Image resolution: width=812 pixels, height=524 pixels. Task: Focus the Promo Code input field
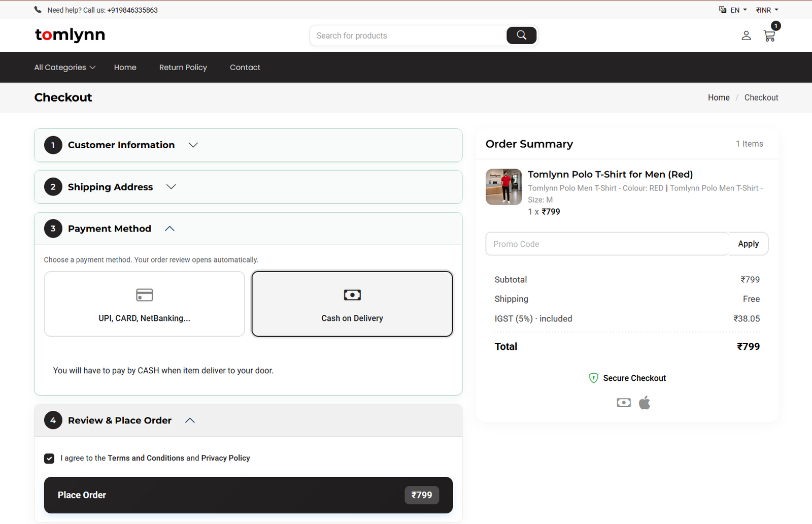click(x=607, y=244)
